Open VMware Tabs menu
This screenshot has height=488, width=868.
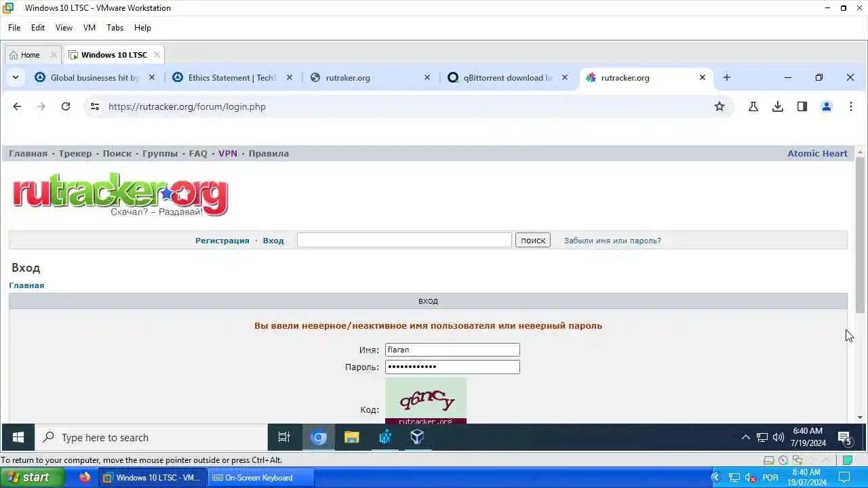pyautogui.click(x=115, y=28)
